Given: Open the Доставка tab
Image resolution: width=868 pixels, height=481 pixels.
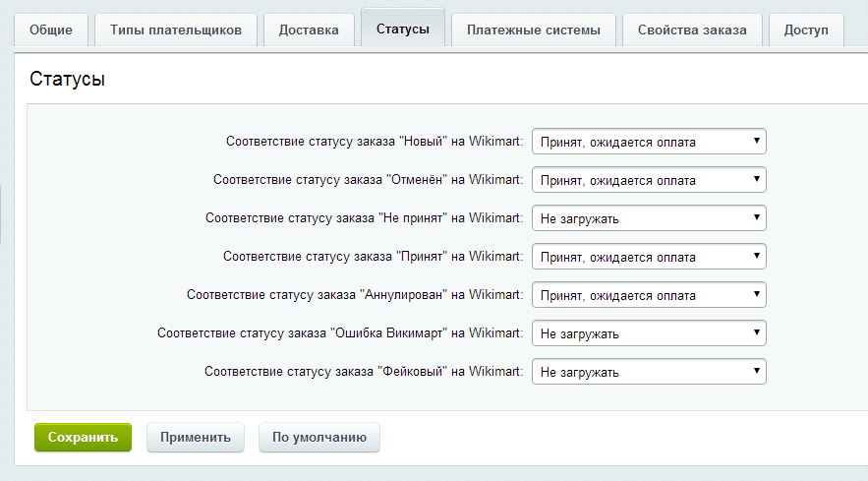Looking at the screenshot, I should pos(309,30).
